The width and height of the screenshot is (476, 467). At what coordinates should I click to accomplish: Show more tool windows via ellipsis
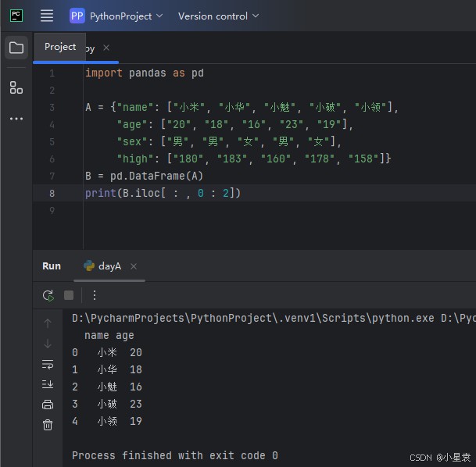(16, 119)
